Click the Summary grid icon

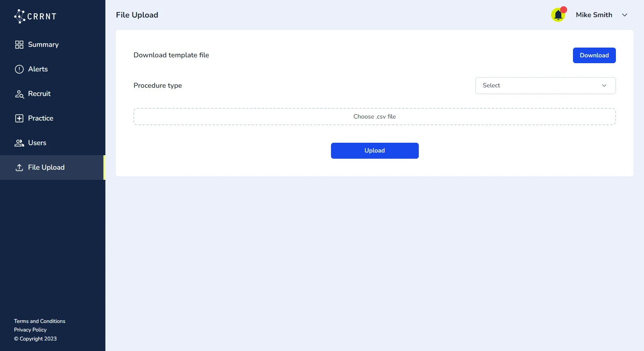(x=19, y=45)
